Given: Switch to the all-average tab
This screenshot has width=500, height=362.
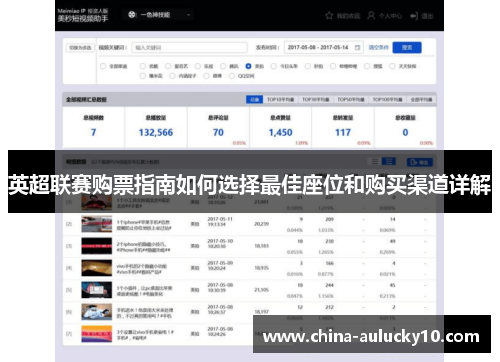Looking at the screenshot, I should tap(421, 99).
